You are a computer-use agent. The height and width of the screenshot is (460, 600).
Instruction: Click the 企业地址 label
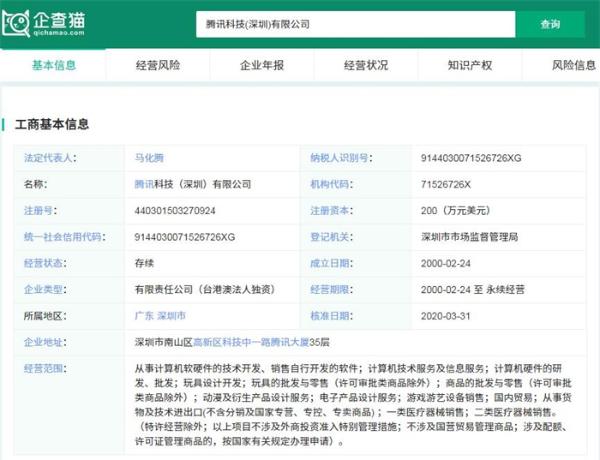45,342
